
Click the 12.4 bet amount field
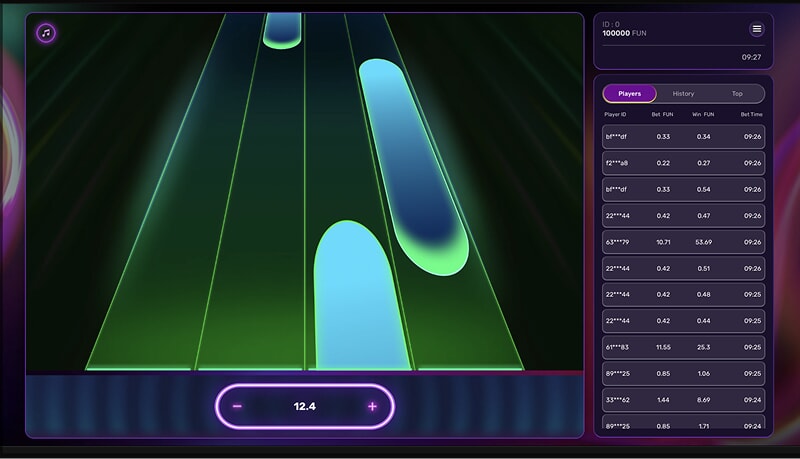305,406
